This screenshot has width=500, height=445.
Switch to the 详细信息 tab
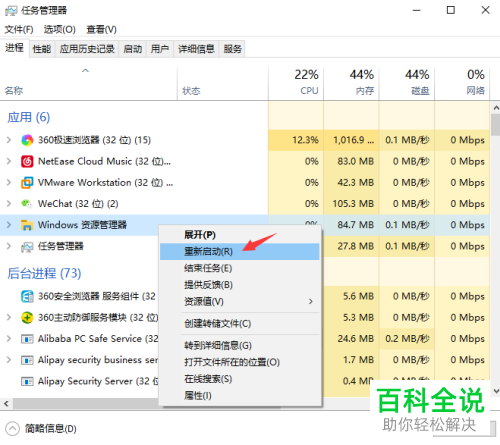(196, 49)
